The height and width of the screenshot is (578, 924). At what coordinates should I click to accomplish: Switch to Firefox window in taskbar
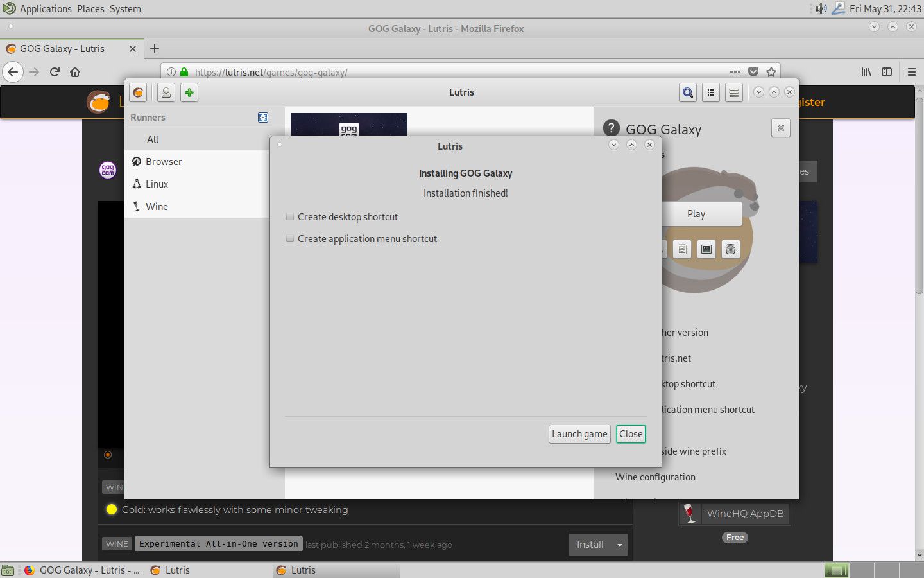point(83,570)
